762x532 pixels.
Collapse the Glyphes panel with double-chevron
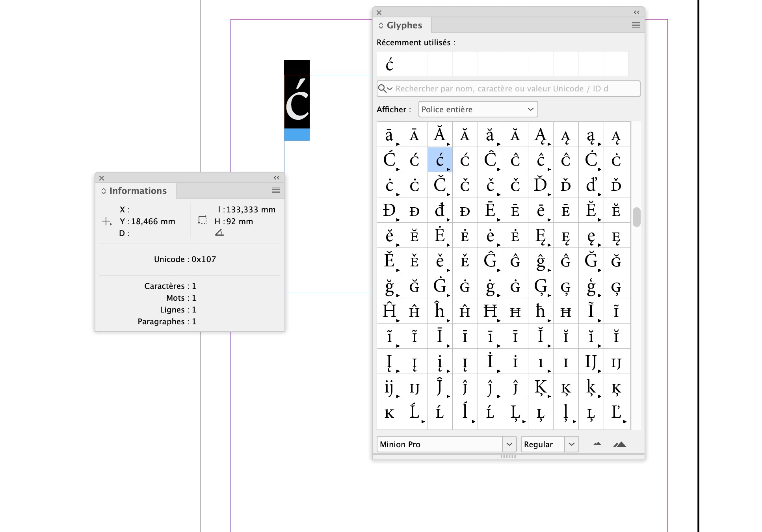click(x=636, y=12)
